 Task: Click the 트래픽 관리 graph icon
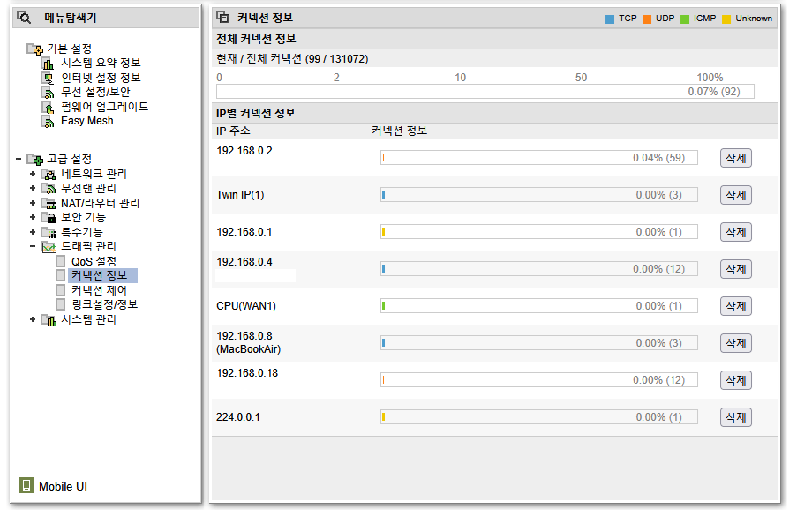(x=49, y=247)
